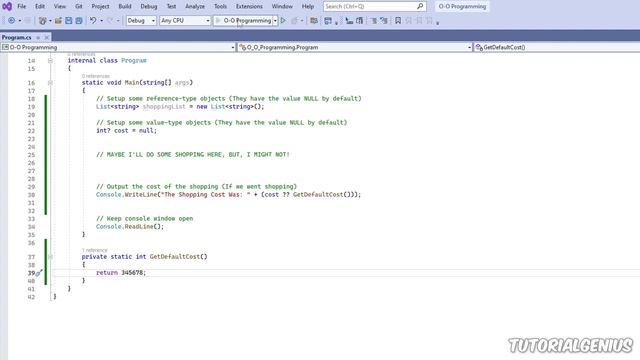Viewport: 640px width, 360px height.
Task: Open the Edit menu
Action: (40, 6)
